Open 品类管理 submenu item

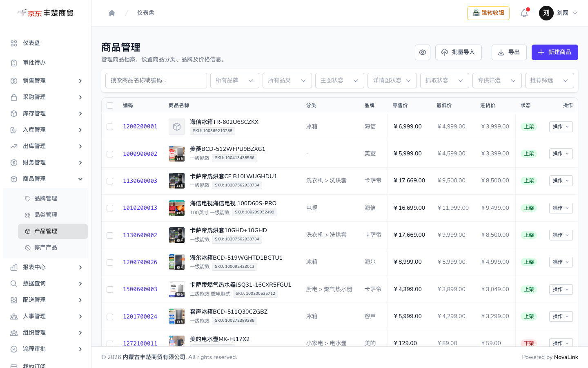(53, 215)
